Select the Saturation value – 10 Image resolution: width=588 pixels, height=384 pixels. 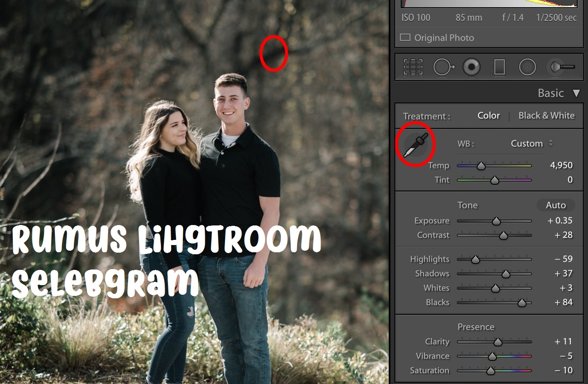563,370
